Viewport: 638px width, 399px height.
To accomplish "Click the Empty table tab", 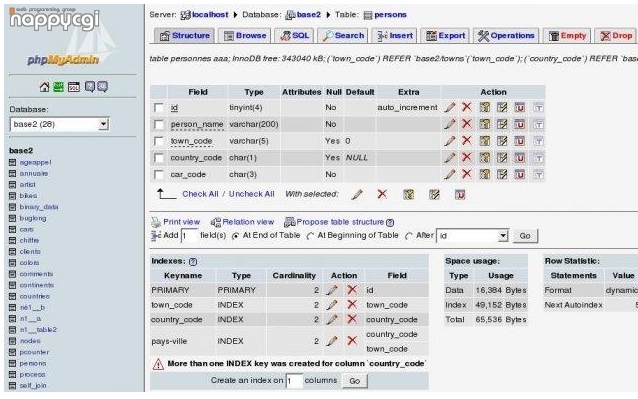I will 567,36.
